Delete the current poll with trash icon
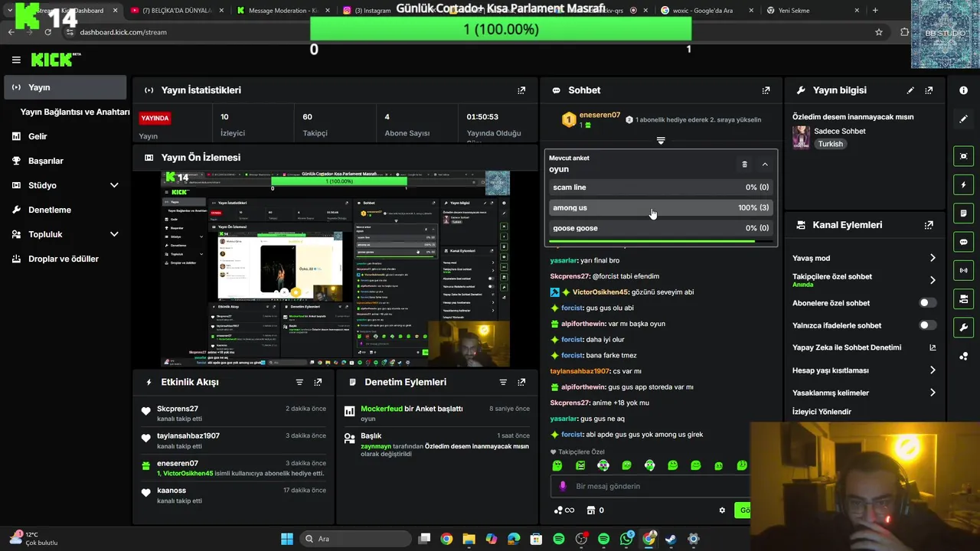This screenshot has width=980, height=551. 744,164
